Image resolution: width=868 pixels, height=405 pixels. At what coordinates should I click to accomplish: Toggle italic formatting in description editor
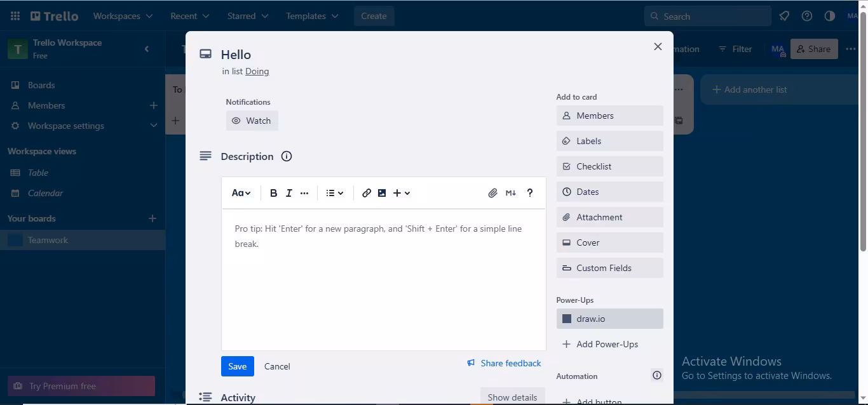point(288,193)
